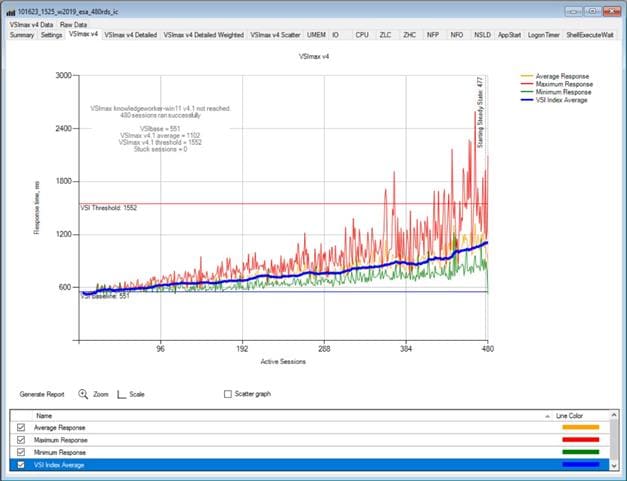Viewport: 627px width, 481px height.
Task: Click the Generate Report button
Action: click(x=42, y=394)
